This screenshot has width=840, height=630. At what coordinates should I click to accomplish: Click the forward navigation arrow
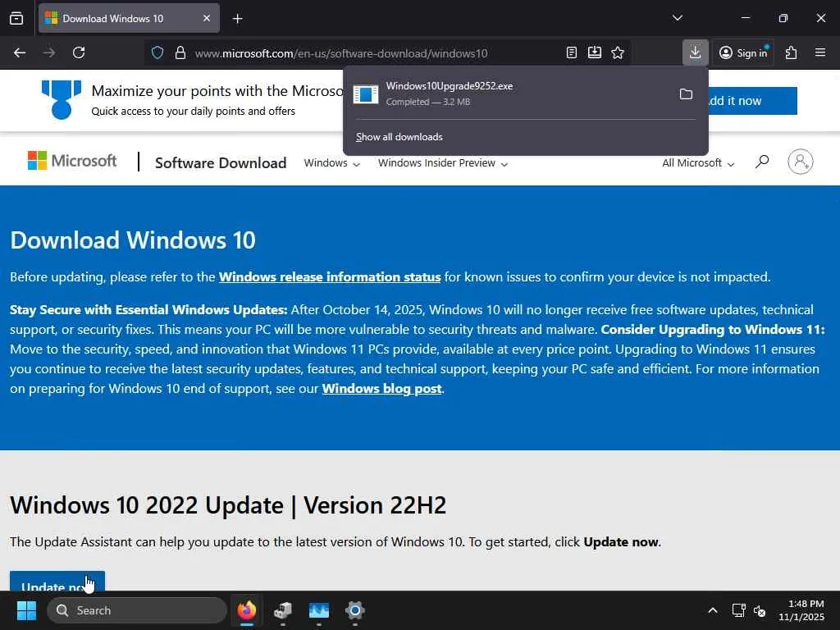point(48,52)
